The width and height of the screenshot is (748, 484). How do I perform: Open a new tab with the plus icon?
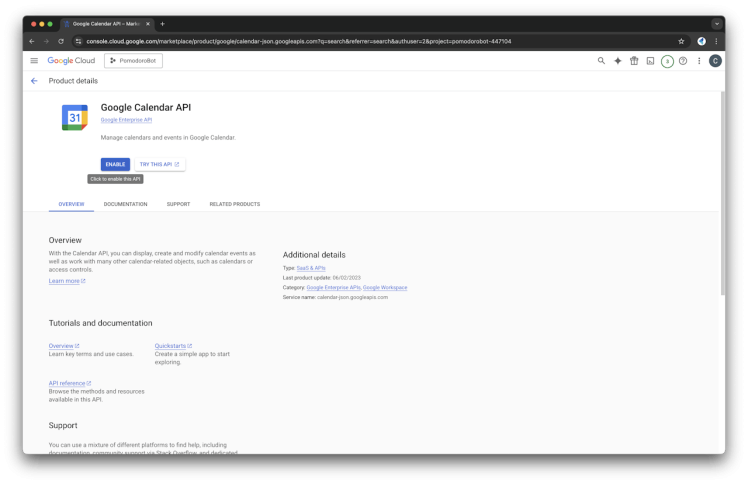pos(162,24)
